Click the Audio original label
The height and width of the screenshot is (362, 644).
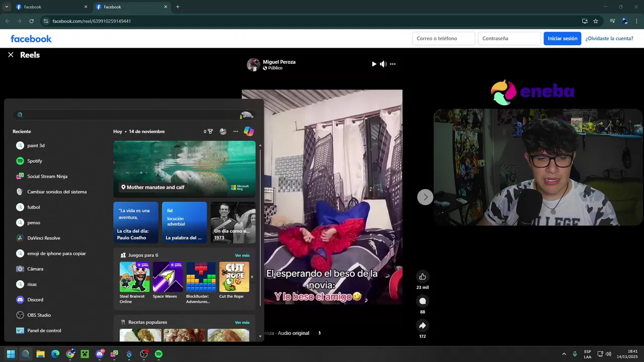pyautogui.click(x=293, y=333)
